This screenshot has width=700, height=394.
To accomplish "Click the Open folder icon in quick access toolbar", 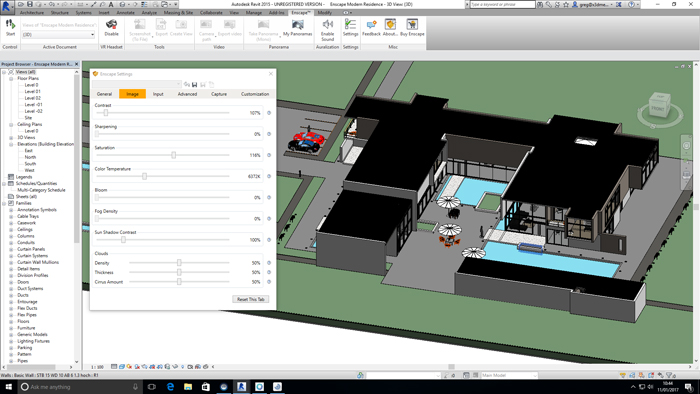I will 21,4.
